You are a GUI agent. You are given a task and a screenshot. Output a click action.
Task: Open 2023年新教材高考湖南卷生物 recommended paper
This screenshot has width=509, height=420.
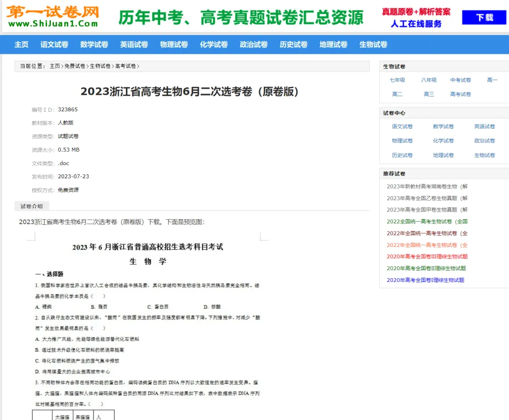pyautogui.click(x=427, y=187)
